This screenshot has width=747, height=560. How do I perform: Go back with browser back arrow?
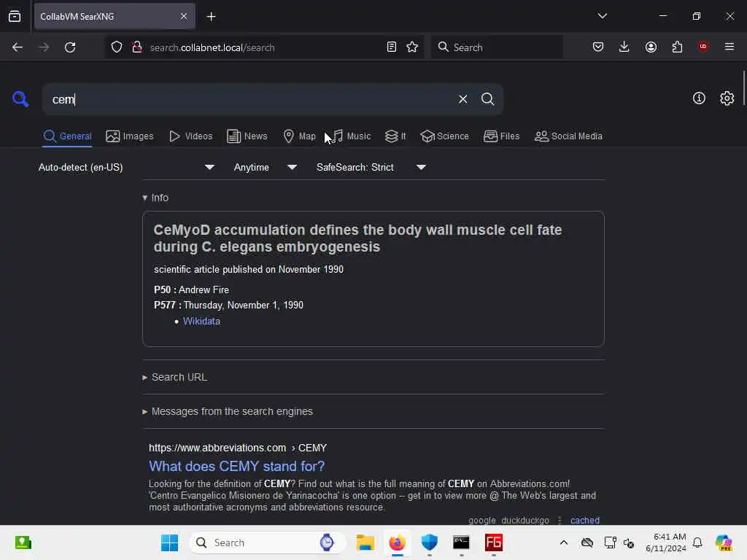pyautogui.click(x=18, y=47)
